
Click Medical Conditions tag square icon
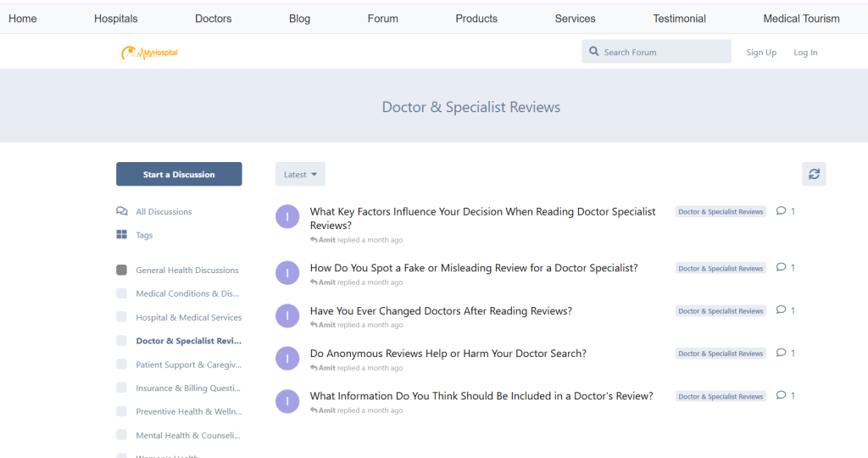pos(122,293)
